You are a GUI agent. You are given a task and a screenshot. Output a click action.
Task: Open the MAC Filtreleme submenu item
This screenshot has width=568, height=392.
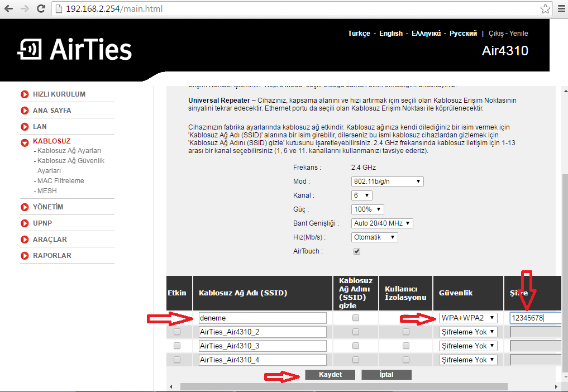(60, 181)
